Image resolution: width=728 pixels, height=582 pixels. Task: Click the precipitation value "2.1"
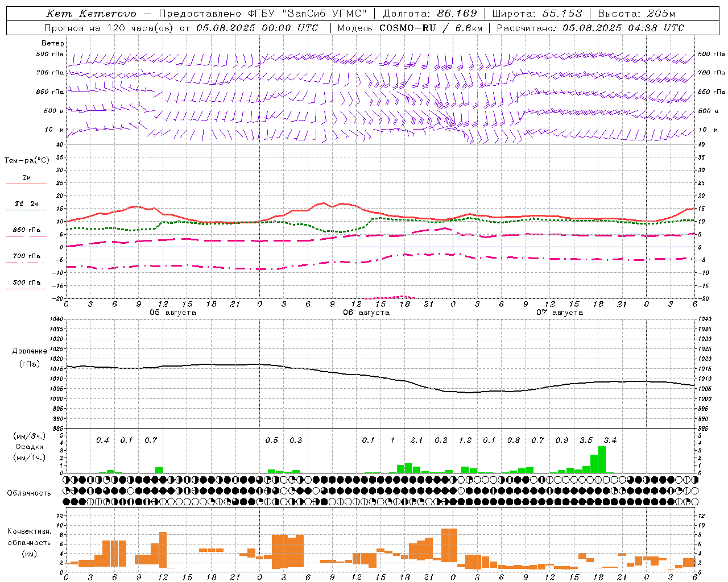click(x=416, y=440)
